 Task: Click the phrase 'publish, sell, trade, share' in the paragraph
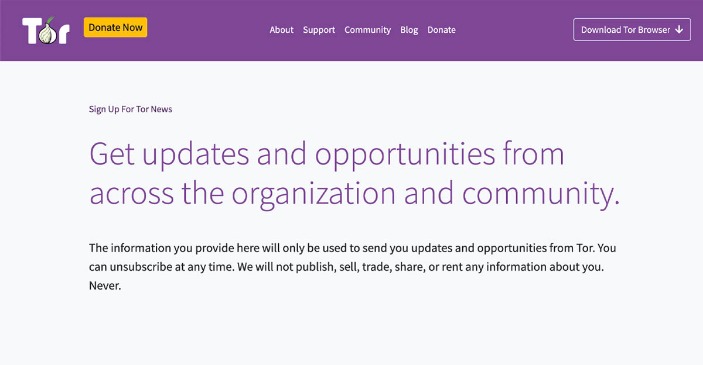tap(358, 267)
